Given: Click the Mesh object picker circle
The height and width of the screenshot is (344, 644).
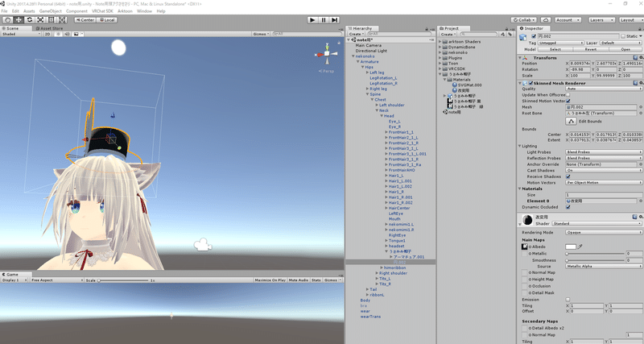Looking at the screenshot, I should point(641,107).
